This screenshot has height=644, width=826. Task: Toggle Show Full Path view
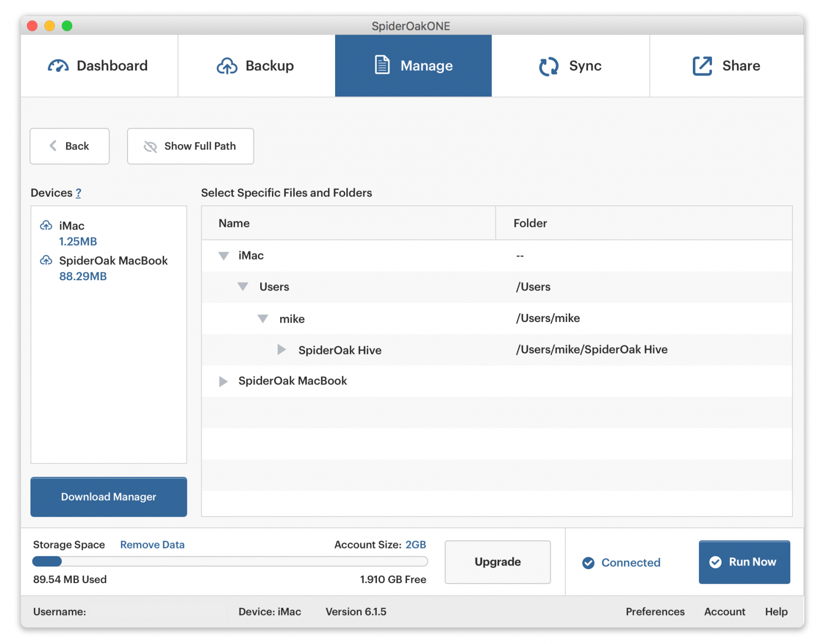190,147
